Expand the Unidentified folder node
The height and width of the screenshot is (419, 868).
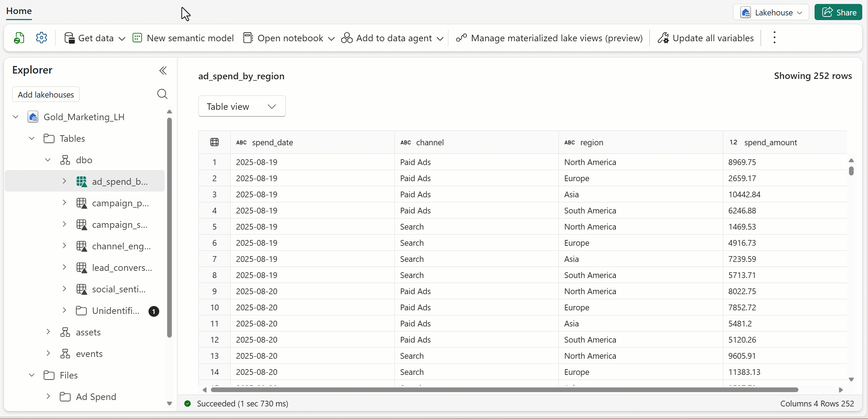point(64,310)
